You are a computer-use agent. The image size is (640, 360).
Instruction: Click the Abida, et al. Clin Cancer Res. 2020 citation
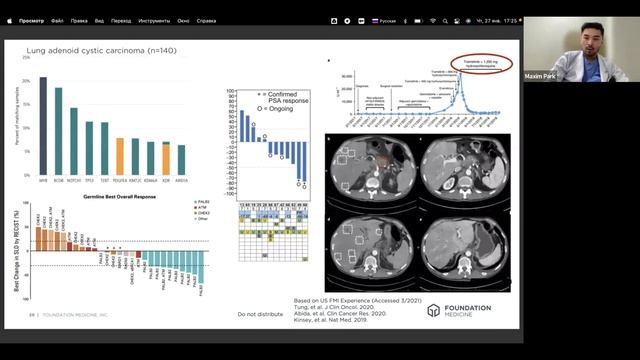tap(340, 313)
